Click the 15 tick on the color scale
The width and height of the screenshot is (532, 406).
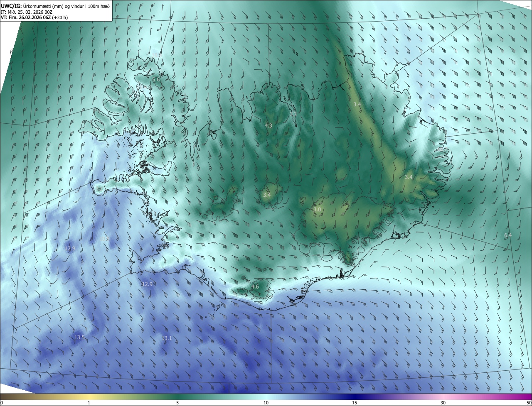(x=355, y=403)
